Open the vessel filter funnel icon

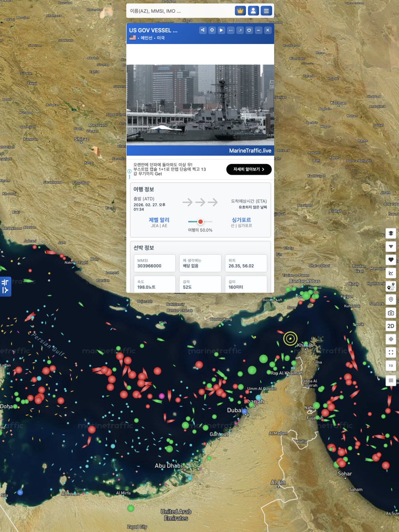(x=391, y=246)
